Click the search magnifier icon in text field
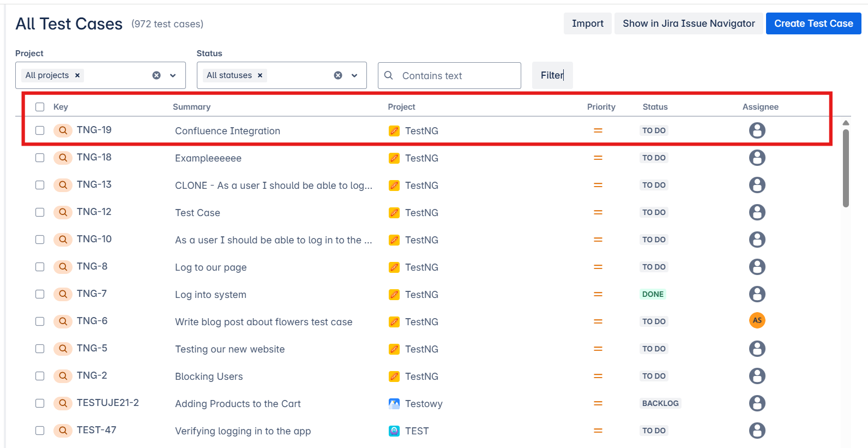This screenshot has height=448, width=868. pyautogui.click(x=389, y=75)
